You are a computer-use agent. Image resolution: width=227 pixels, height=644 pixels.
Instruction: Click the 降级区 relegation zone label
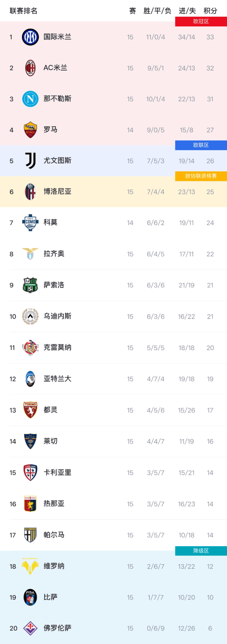[201, 551]
